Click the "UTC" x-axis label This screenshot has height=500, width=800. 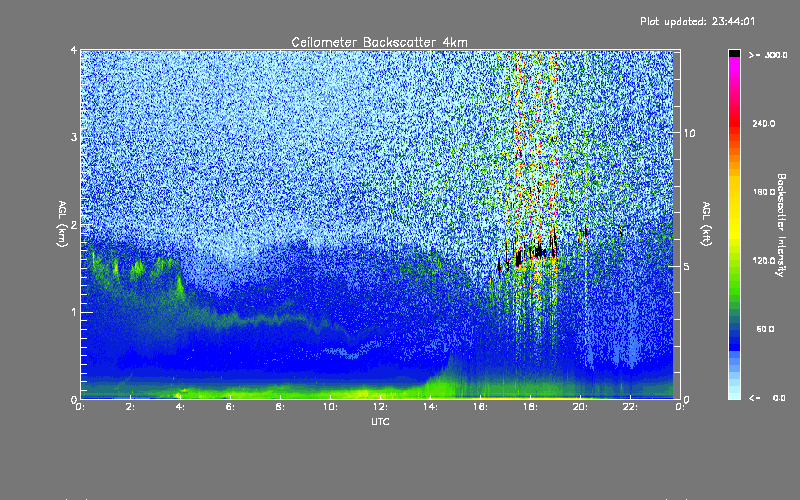(380, 421)
